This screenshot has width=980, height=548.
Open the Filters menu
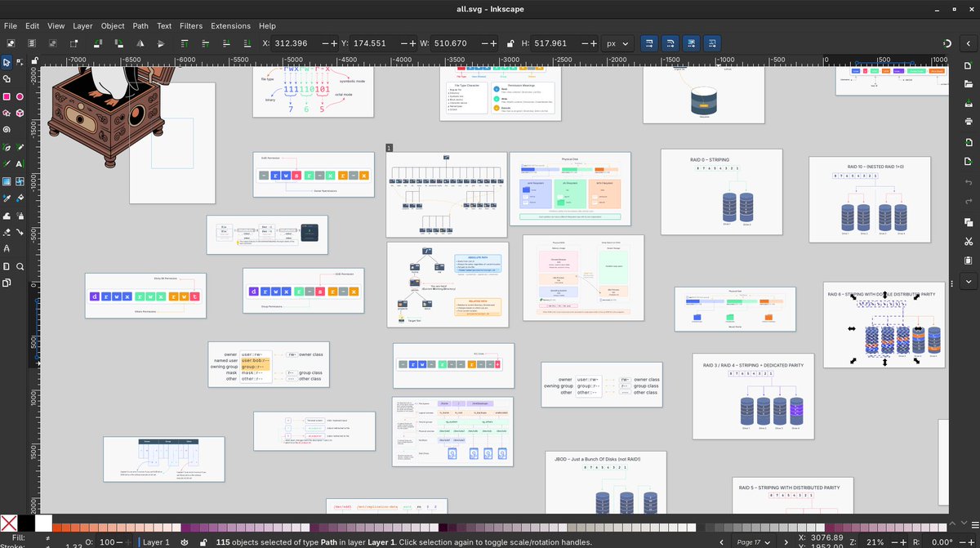coord(191,25)
